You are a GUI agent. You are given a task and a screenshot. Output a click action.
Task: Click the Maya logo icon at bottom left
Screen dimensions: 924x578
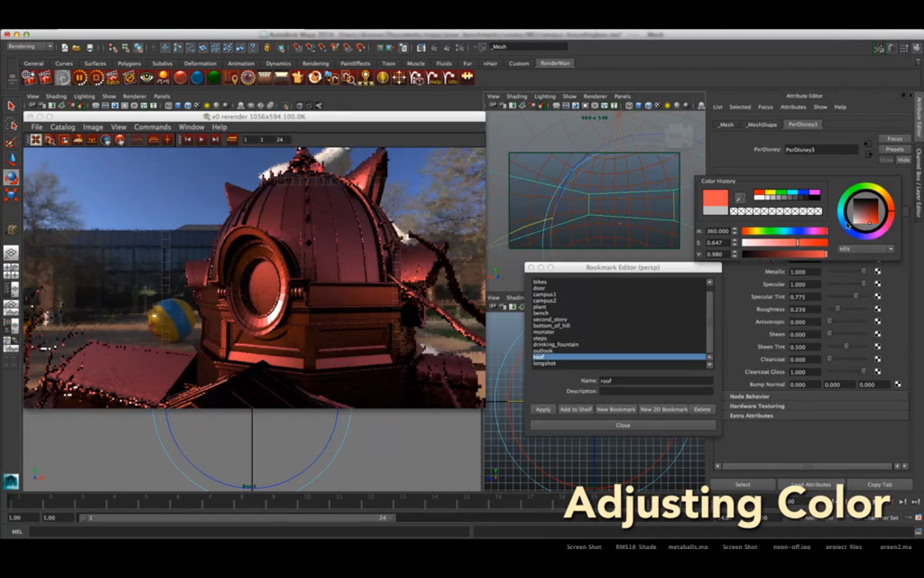(11, 481)
